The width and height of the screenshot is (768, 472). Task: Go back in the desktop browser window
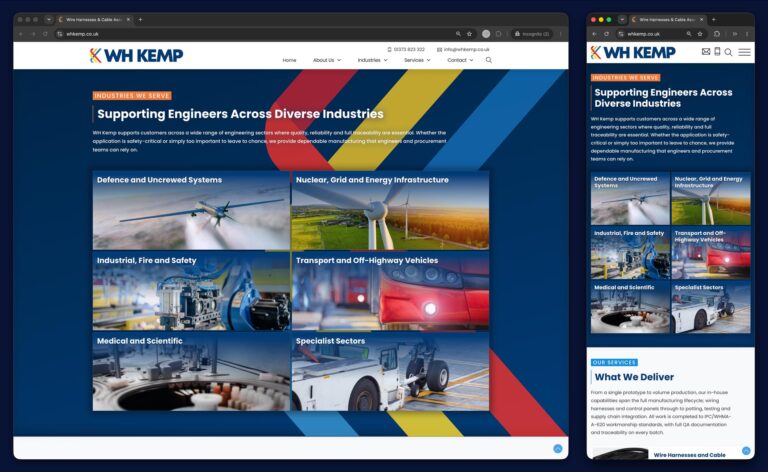point(21,34)
